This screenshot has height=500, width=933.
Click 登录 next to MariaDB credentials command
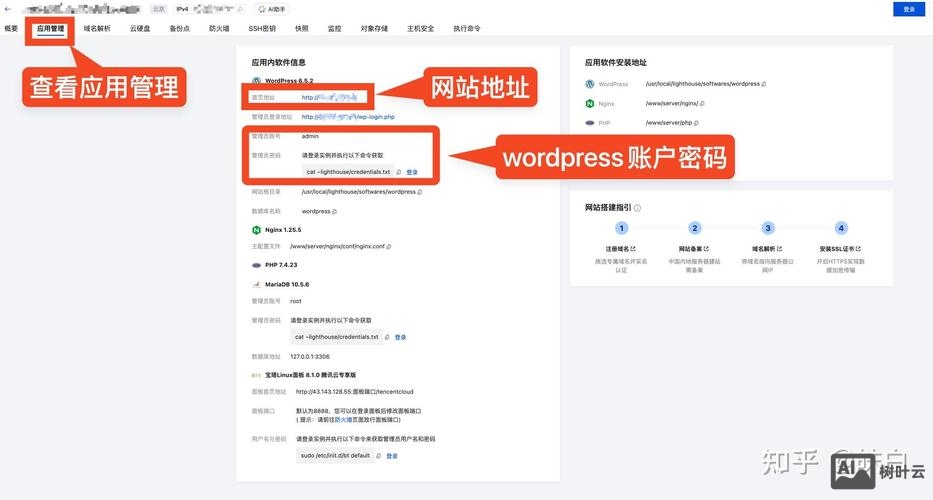(400, 337)
